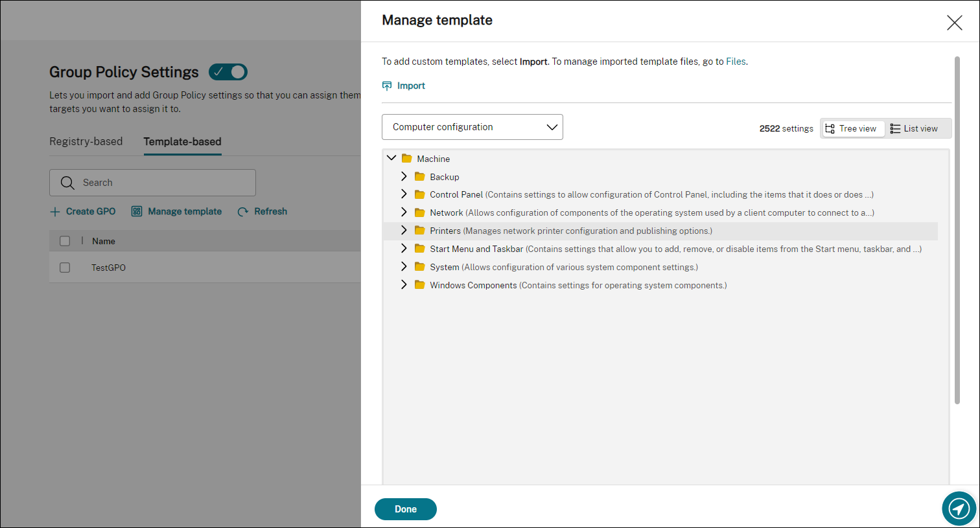Follow the Files link
980x528 pixels.
736,62
